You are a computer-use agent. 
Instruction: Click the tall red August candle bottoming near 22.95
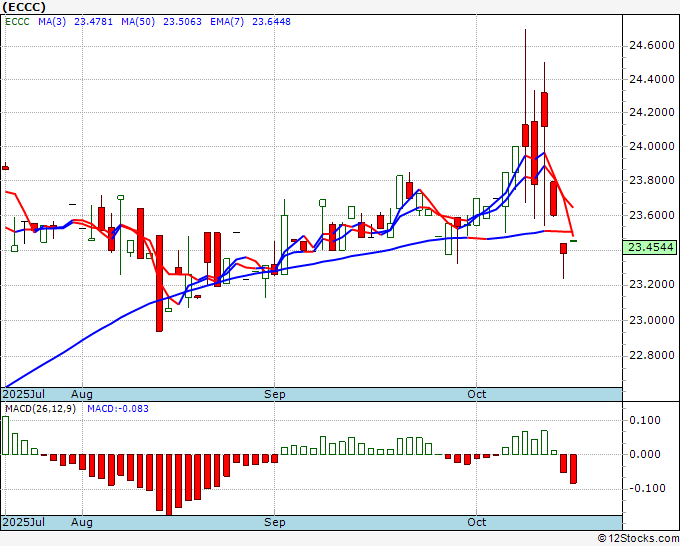pos(159,283)
